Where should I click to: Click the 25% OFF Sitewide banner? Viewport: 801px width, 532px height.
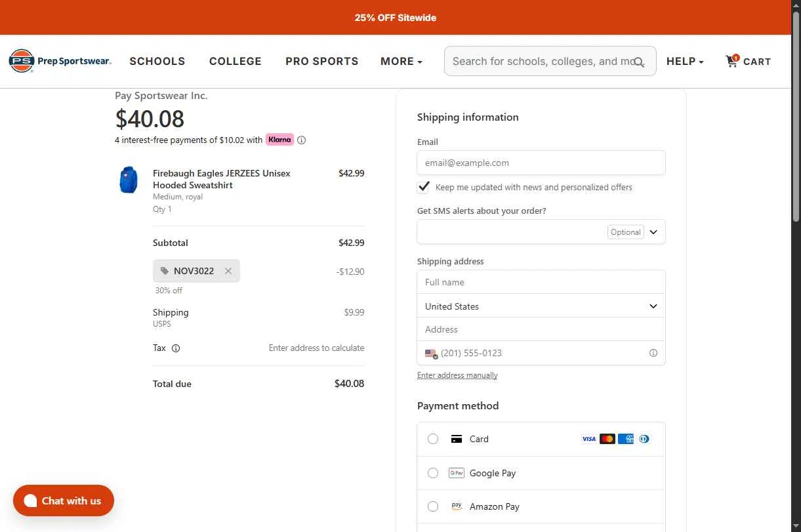click(396, 18)
